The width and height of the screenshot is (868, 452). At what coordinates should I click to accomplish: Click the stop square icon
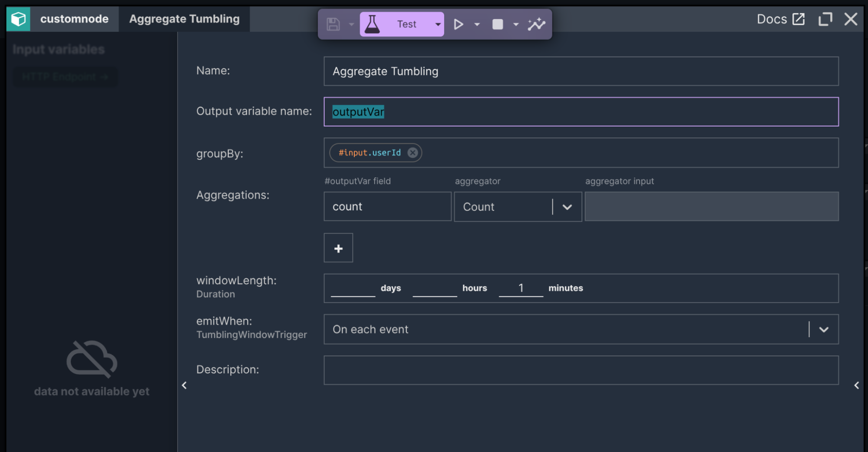click(x=498, y=24)
